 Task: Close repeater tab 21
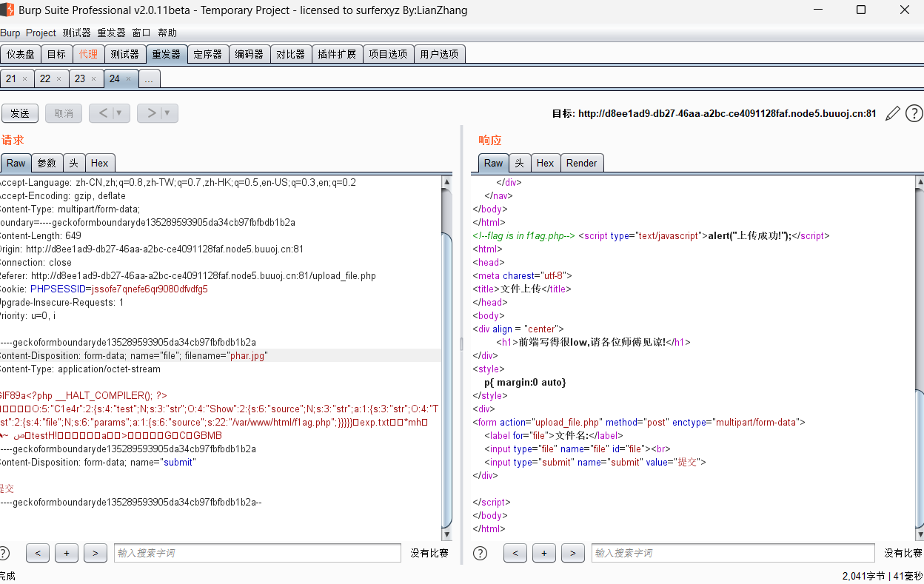point(24,78)
